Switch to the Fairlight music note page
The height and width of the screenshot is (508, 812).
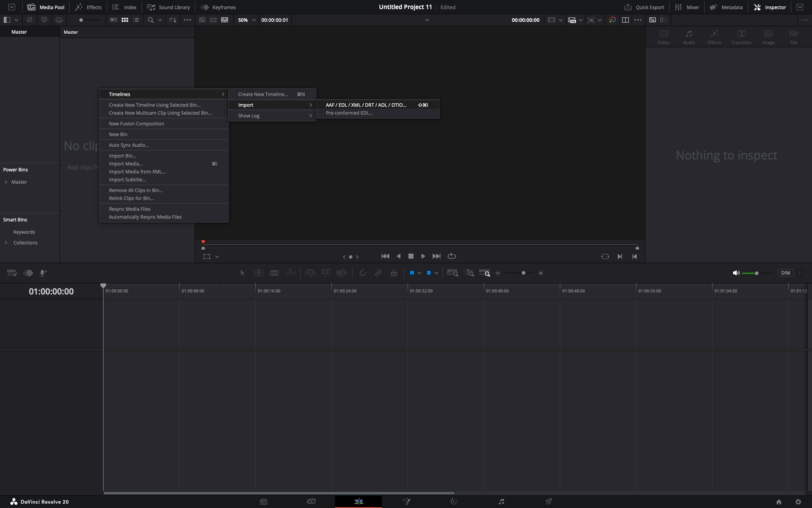click(x=501, y=502)
